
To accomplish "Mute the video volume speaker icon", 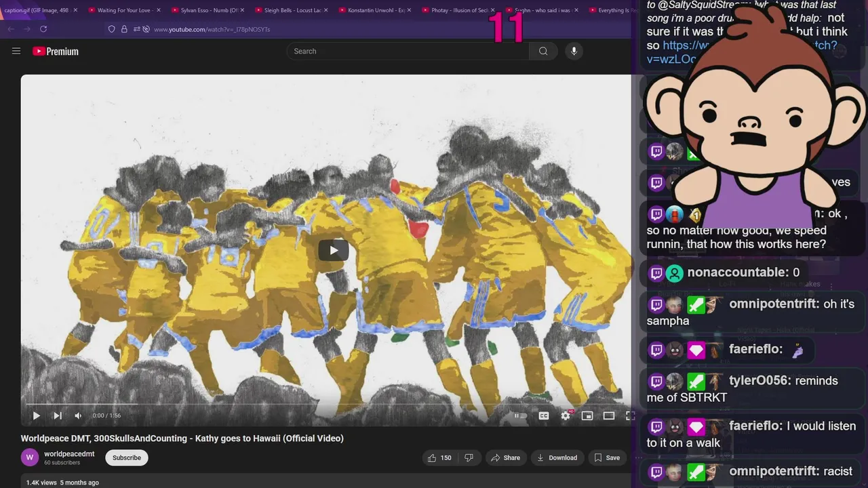I will (x=78, y=415).
